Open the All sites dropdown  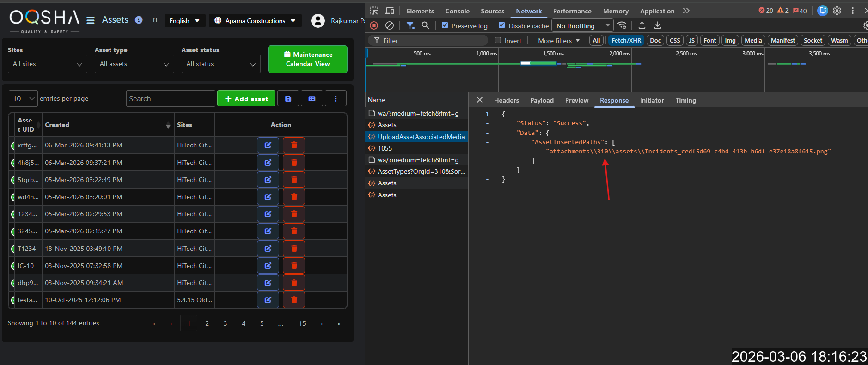click(47, 64)
